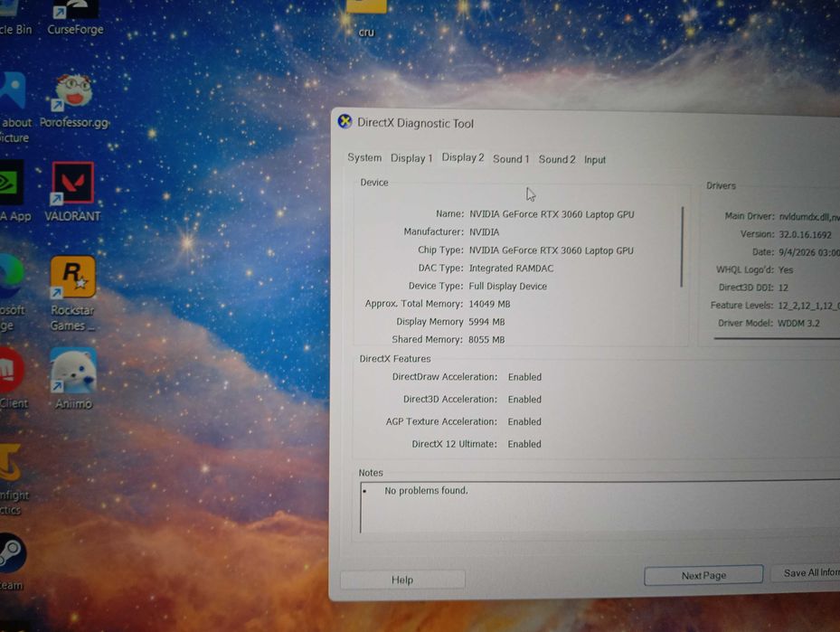Click inside the Notes text box
Screen dimensions: 840x632
(600, 508)
